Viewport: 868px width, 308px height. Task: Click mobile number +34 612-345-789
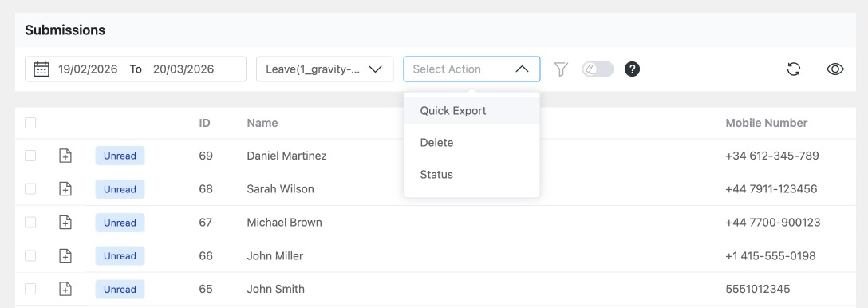[x=772, y=156]
